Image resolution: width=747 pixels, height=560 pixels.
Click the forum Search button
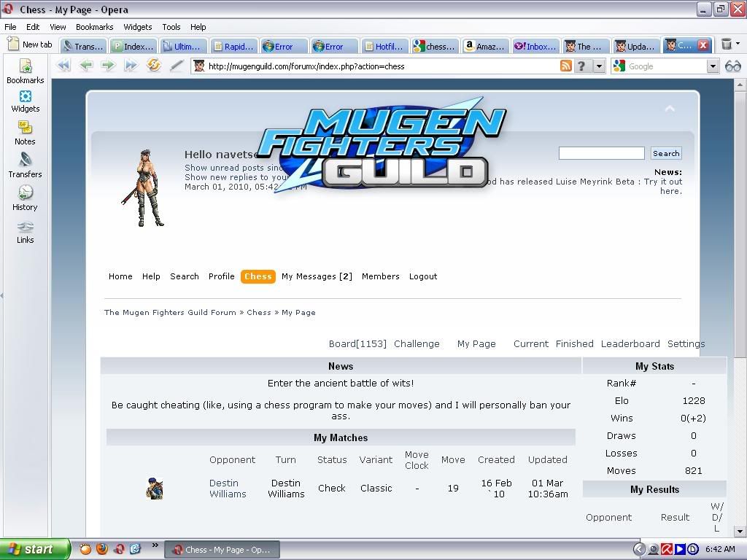pos(665,153)
